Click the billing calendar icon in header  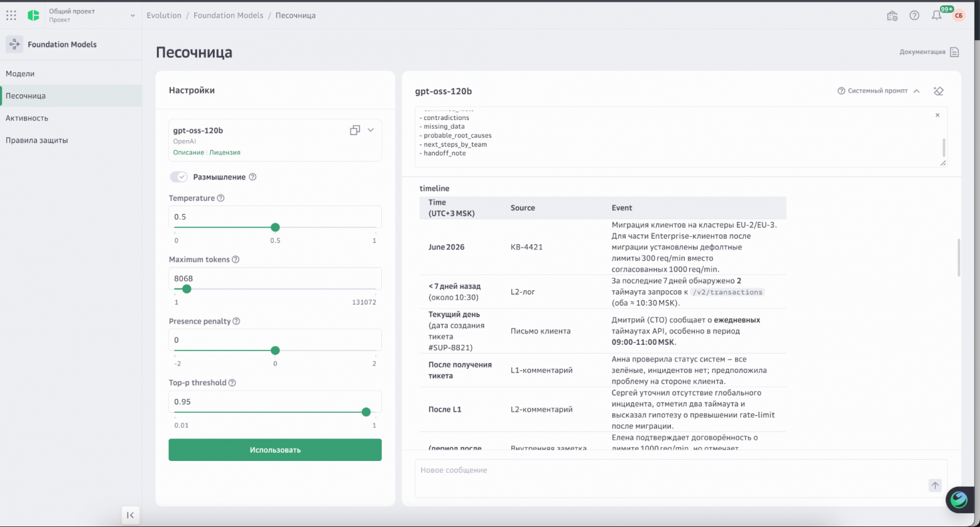pyautogui.click(x=892, y=16)
